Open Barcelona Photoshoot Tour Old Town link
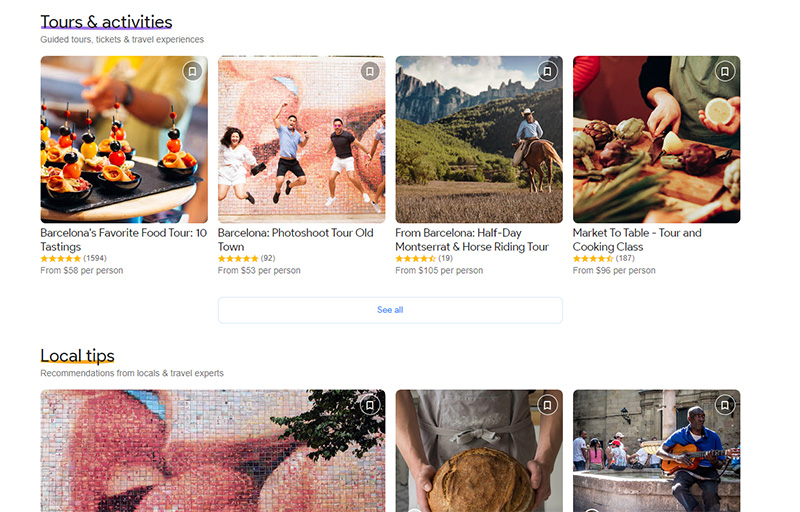800x512 pixels. click(295, 240)
